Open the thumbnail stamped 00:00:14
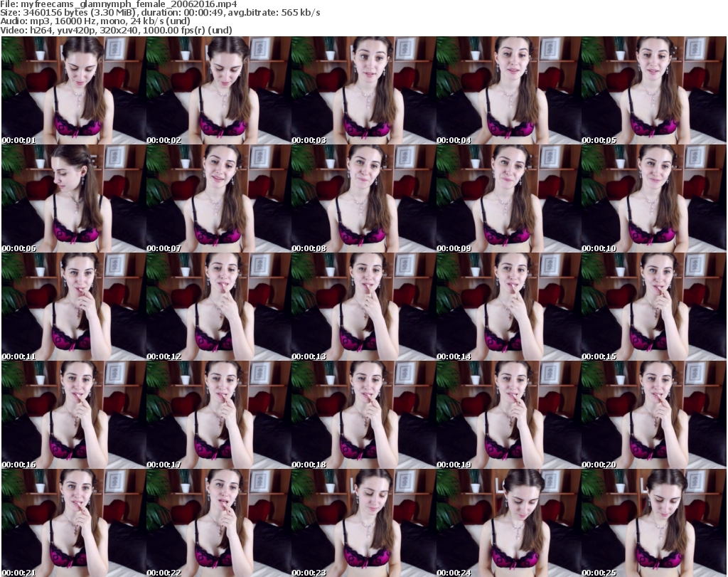Viewport: 728px width, 577px height. [508, 307]
